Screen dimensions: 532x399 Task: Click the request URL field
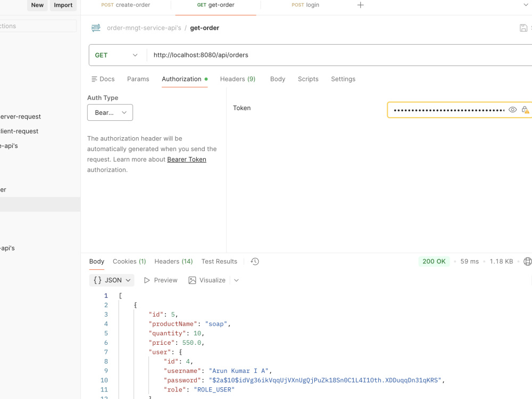pos(339,55)
